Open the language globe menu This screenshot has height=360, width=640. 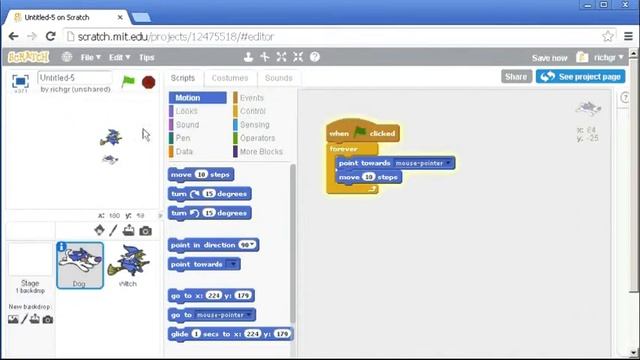coord(67,57)
